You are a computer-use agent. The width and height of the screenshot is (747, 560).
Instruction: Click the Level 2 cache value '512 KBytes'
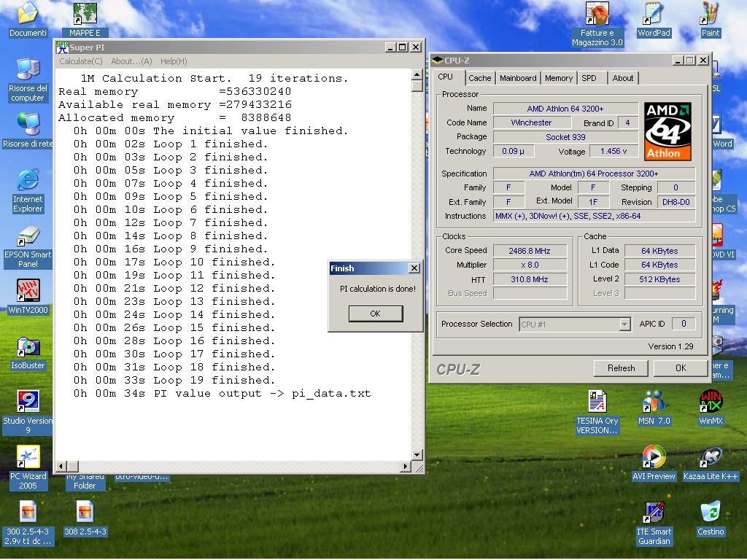click(x=659, y=279)
